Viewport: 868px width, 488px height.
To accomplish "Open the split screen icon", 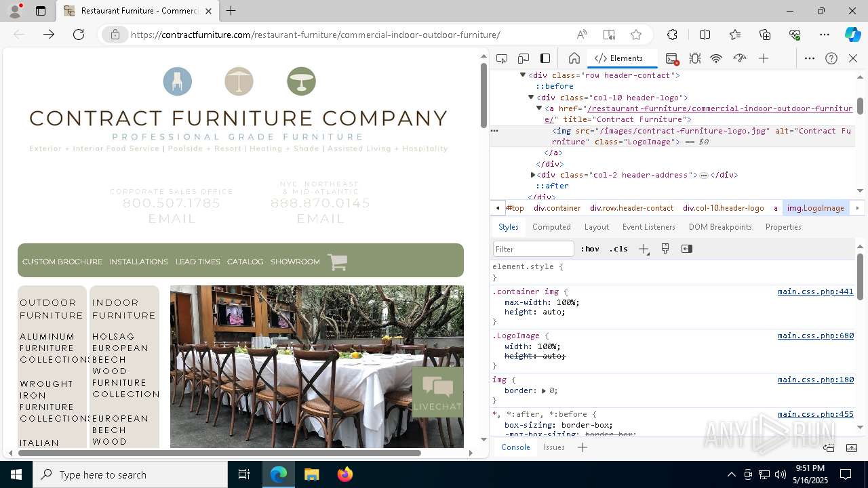I will point(705,35).
